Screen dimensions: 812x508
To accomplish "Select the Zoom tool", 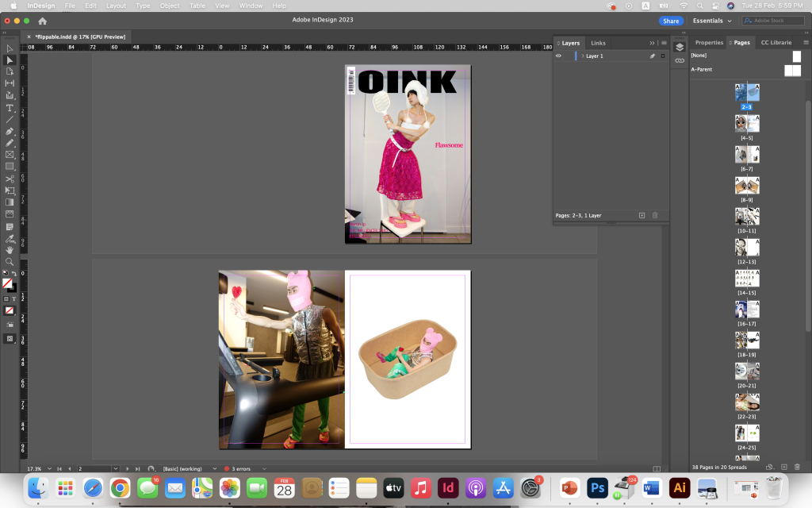I will (10, 262).
